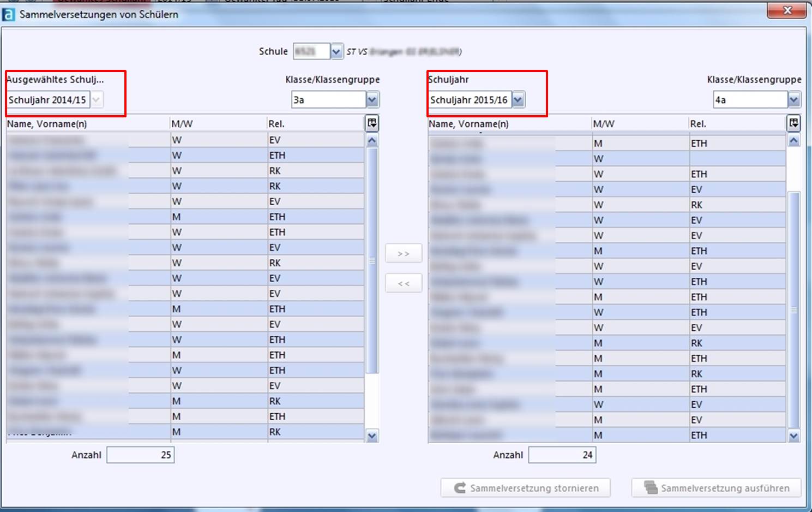
Task: Open the Schuljahr 2014/15 dropdown
Action: tap(96, 100)
